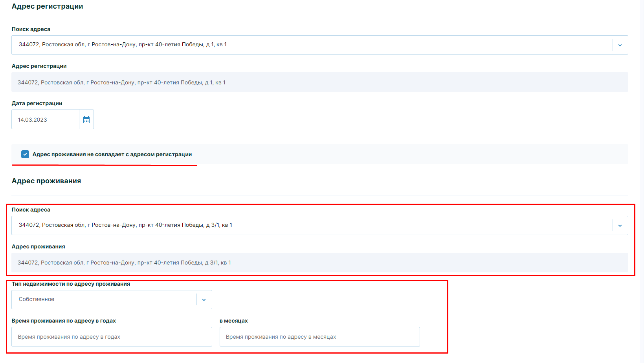Click the 'Адрес проживания не совпадает' label text

pyautogui.click(x=112, y=155)
